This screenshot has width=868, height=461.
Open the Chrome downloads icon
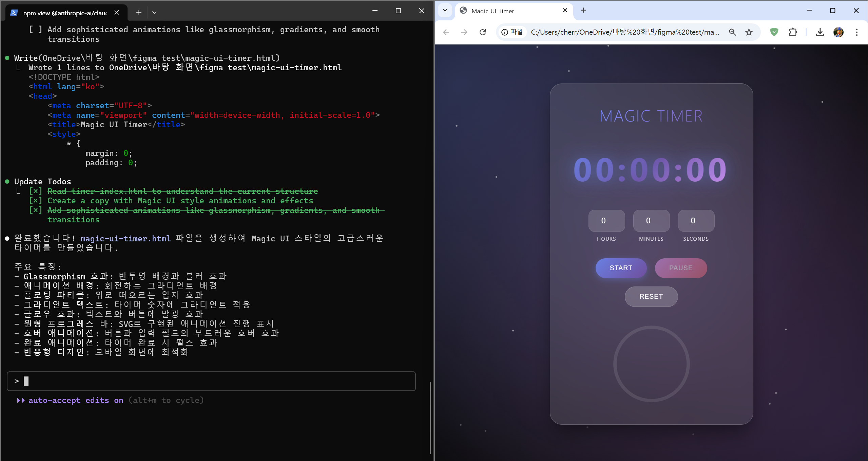tap(820, 32)
